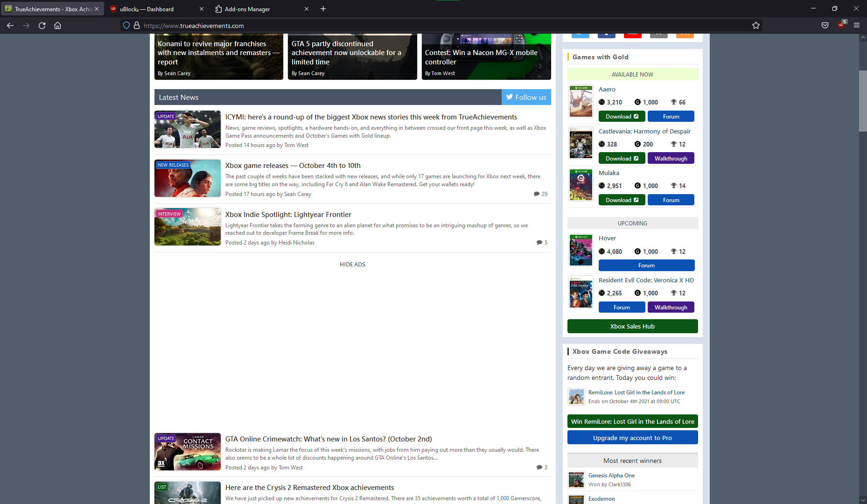This screenshot has width=867, height=504.
Task: Open a new browser tab
Action: (323, 8)
